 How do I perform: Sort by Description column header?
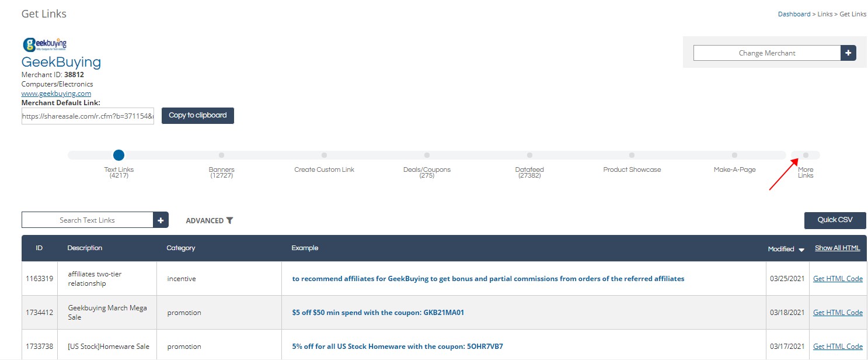point(85,248)
